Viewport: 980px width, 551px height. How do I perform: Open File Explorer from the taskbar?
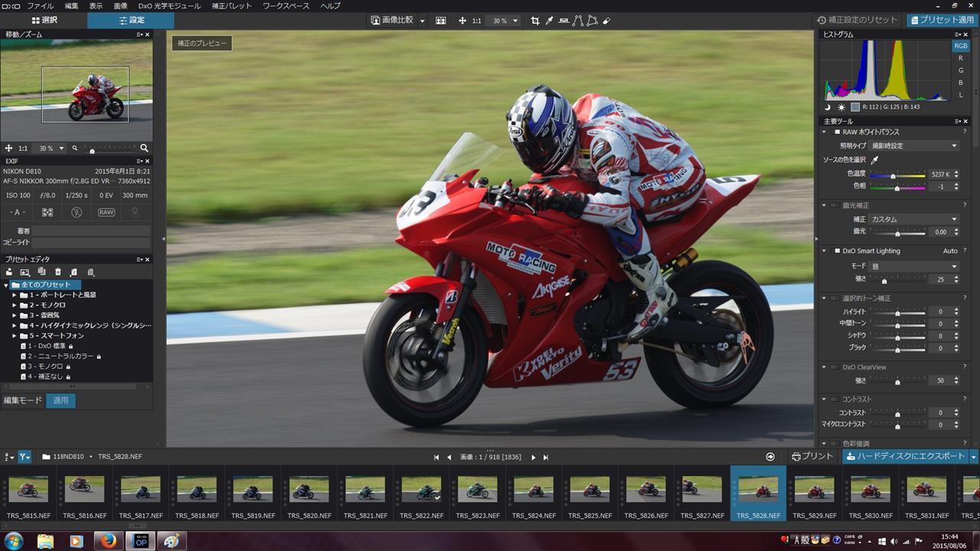tap(45, 541)
